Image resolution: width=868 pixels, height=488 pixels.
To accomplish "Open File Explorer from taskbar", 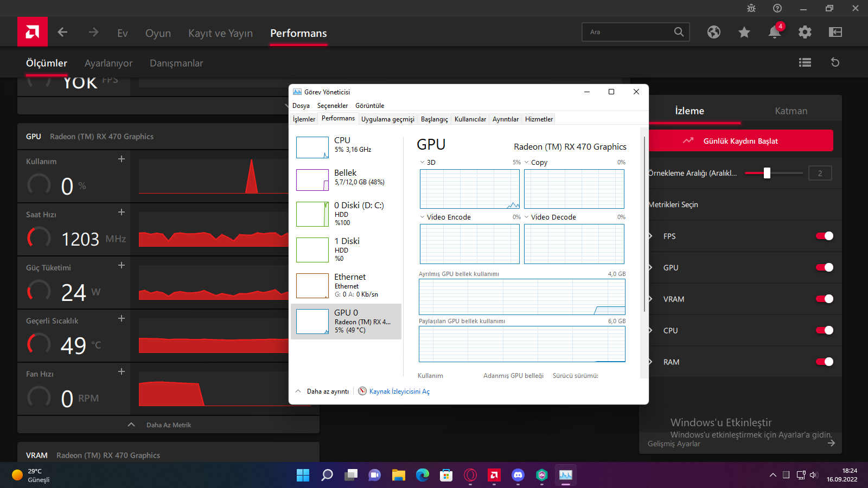I will [399, 475].
